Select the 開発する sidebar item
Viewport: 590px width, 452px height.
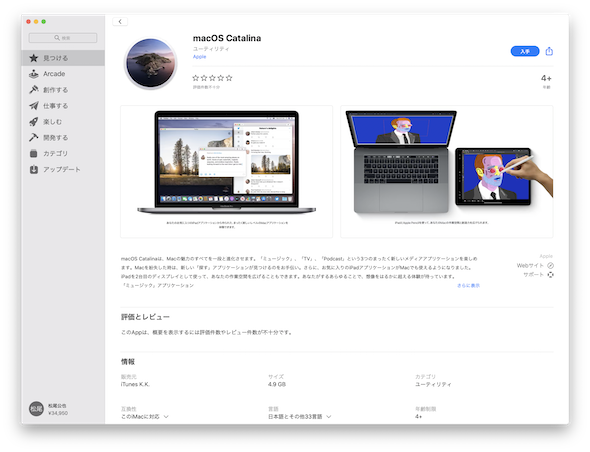click(63, 137)
